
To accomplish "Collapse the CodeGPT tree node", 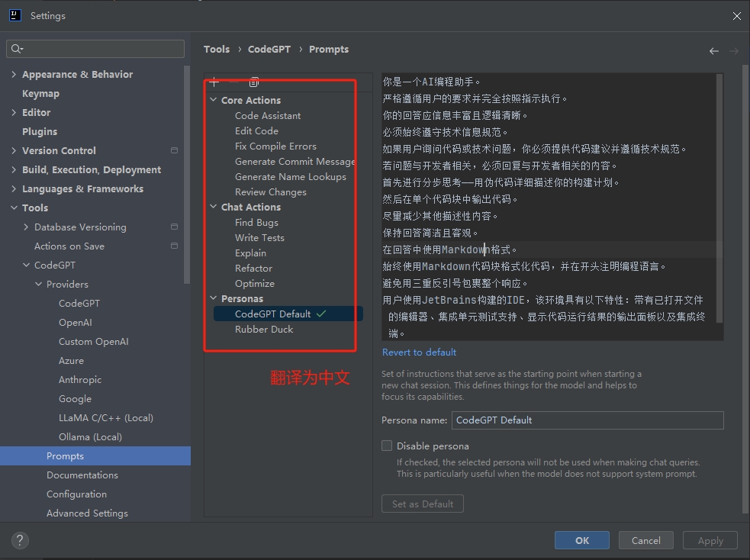I will coord(26,265).
